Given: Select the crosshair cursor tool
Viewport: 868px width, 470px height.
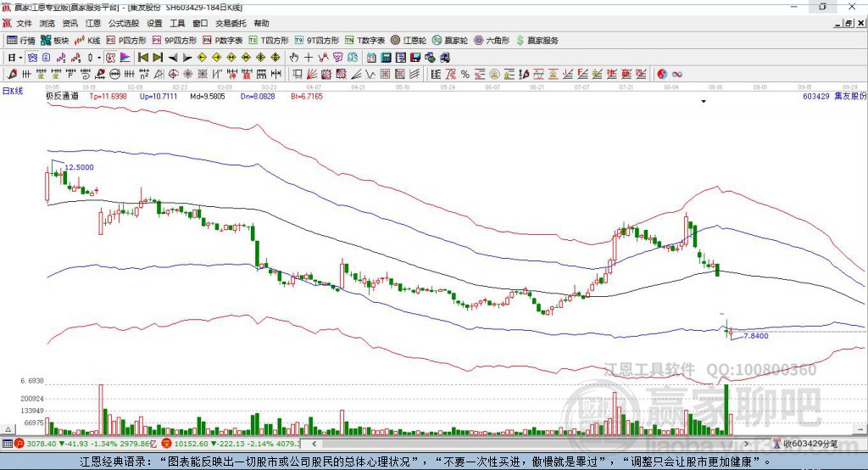Looking at the screenshot, I should tap(309, 58).
